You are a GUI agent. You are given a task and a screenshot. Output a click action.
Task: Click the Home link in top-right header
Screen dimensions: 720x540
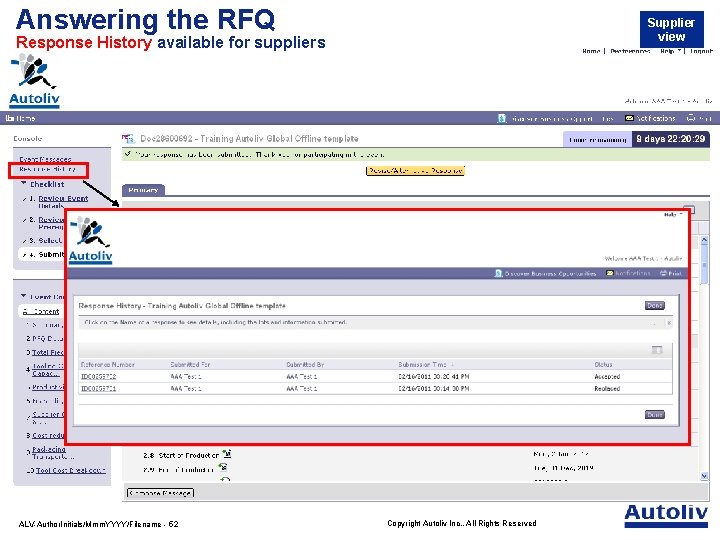coord(591,51)
